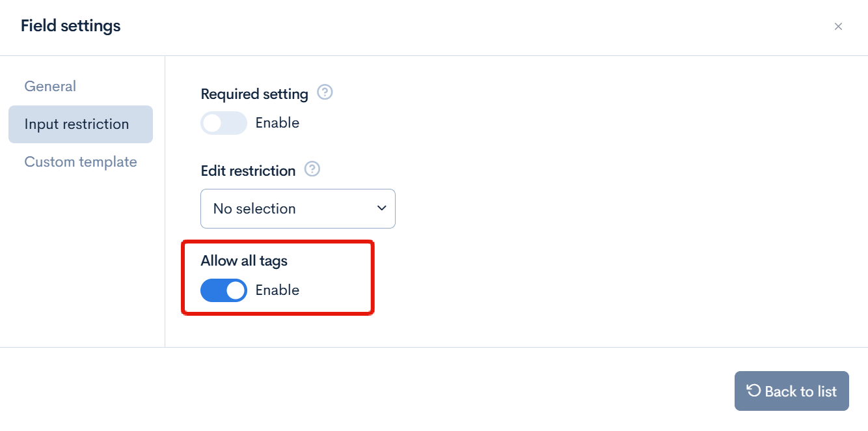Click the No selection text in combo box
The image size is (868, 431).
254,209
